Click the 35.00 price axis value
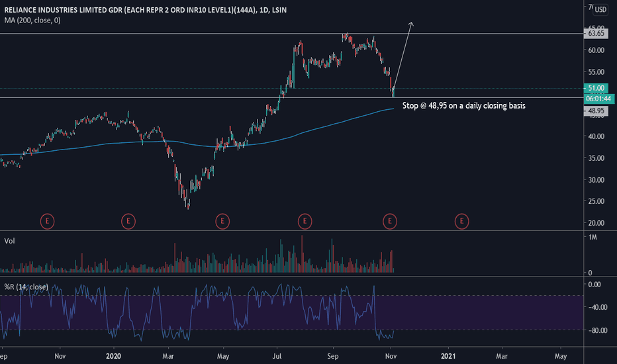This screenshot has height=364, width=617. (596, 158)
